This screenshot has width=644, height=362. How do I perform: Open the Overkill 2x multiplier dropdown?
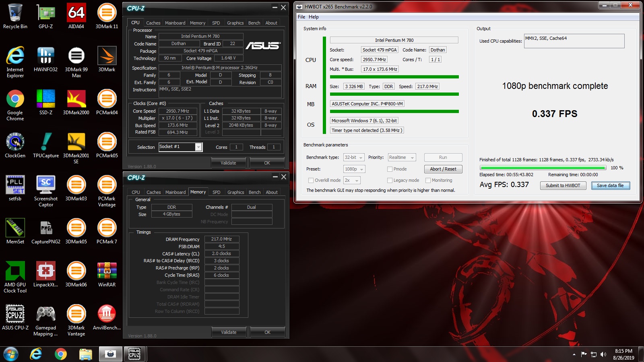click(x=352, y=180)
